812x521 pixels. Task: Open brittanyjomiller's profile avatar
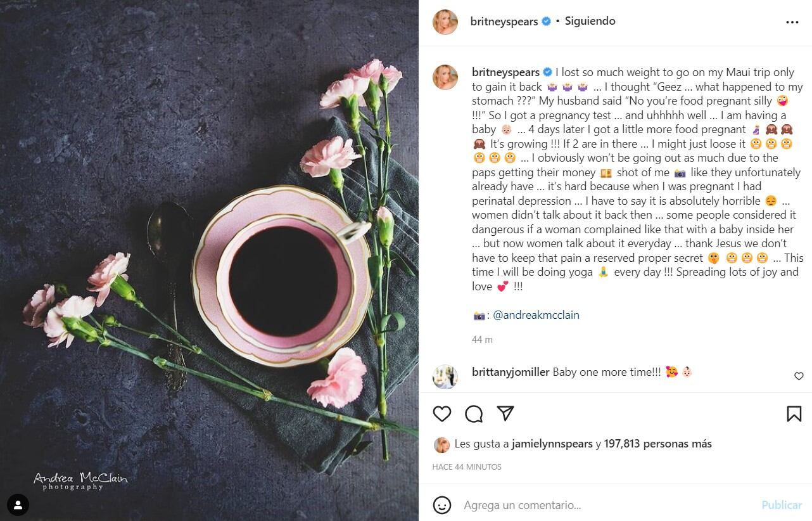tap(445, 376)
